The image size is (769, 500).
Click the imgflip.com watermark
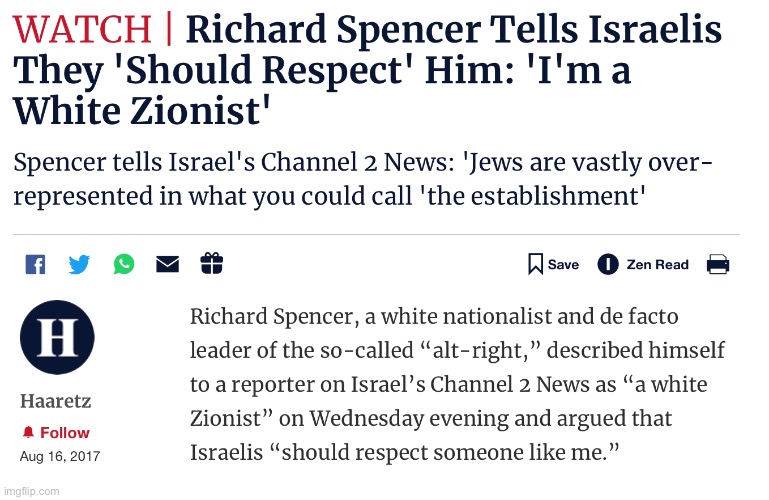(31, 491)
